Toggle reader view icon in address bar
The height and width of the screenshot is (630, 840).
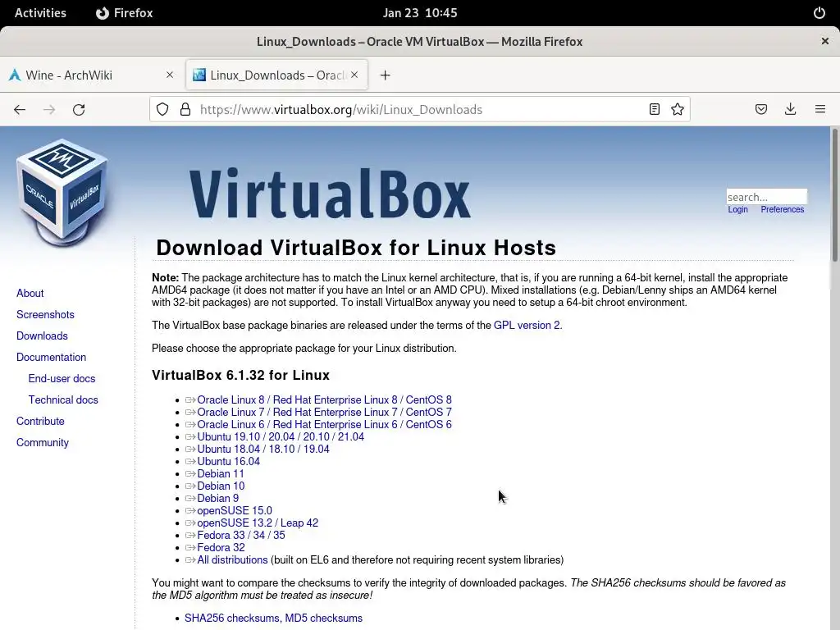tap(654, 109)
